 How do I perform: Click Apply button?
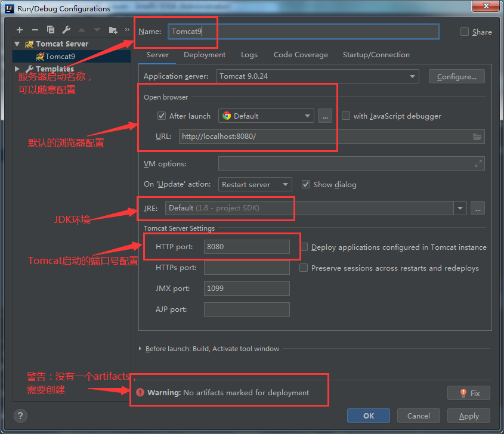(x=469, y=416)
